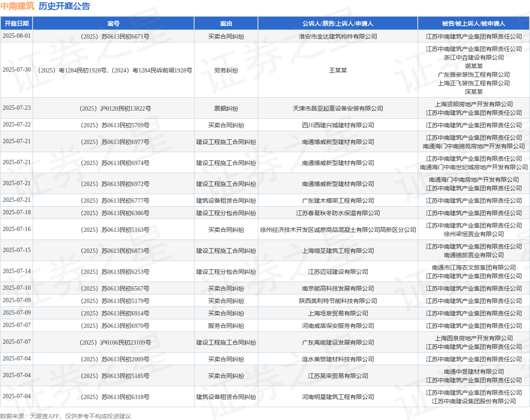Click plaintiff 陕西奥利特节能科技有限公司
Image resolution: width=530 pixels, height=420 pixels.
click(338, 301)
